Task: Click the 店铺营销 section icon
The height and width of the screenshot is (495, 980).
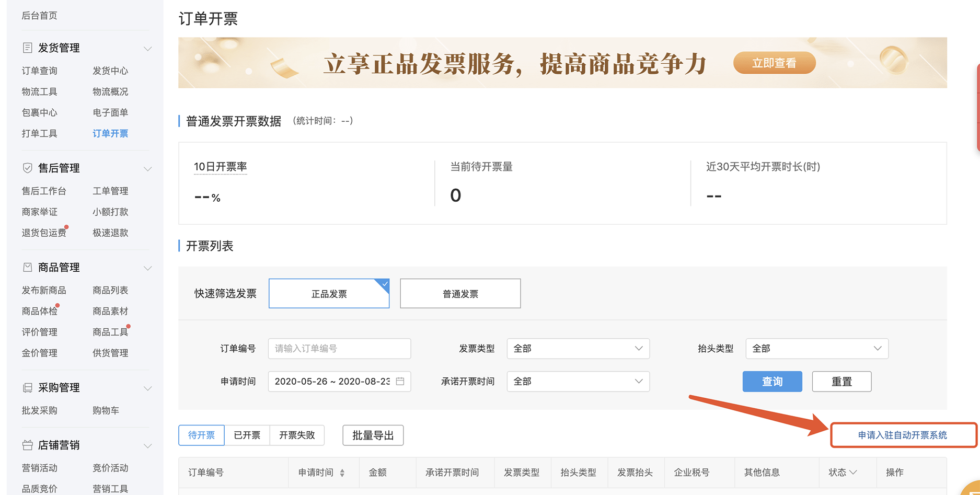Action: tap(28, 445)
